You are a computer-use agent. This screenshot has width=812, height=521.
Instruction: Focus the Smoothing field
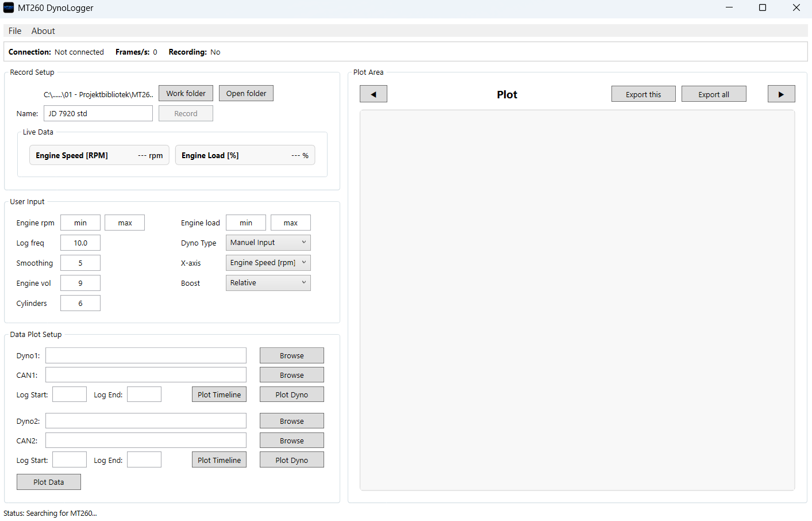pos(80,263)
